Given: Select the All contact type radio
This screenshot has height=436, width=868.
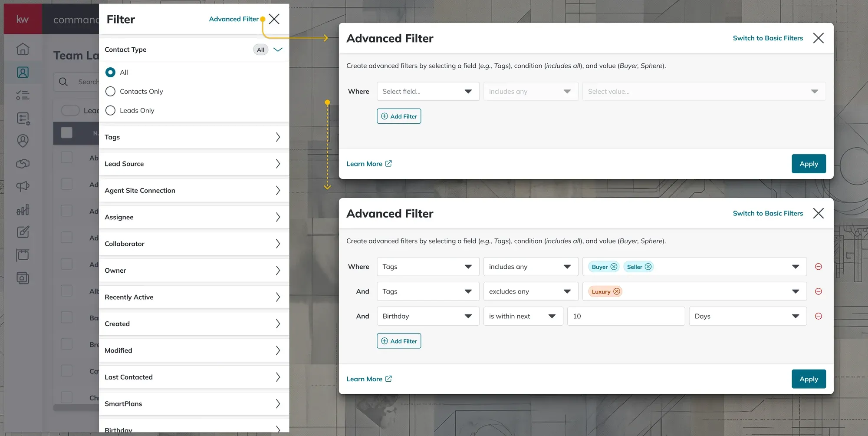Looking at the screenshot, I should click(x=110, y=72).
